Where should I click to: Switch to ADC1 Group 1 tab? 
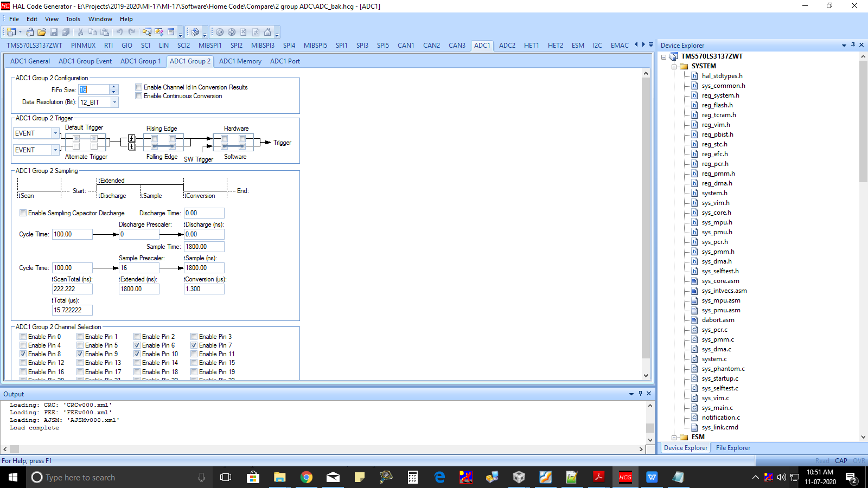pyautogui.click(x=141, y=61)
